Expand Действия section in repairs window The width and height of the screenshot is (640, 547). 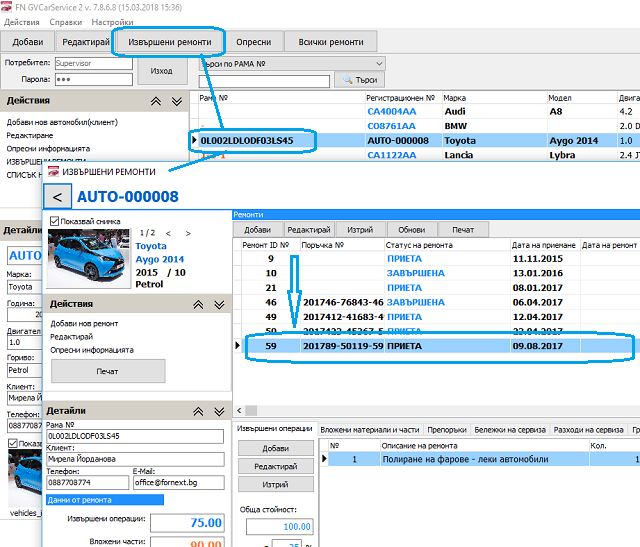[220, 305]
